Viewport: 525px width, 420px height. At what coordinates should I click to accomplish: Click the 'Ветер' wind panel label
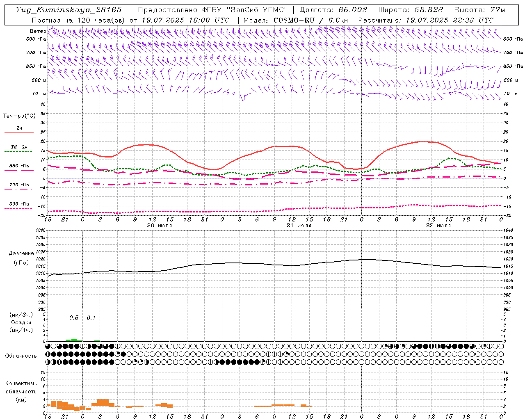pos(38,31)
